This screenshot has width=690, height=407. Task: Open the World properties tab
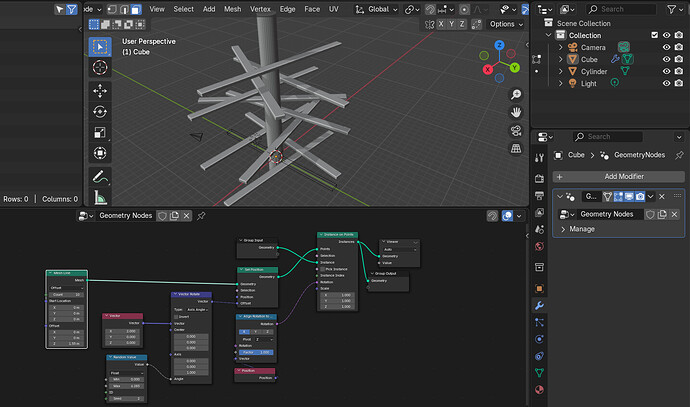pos(540,246)
